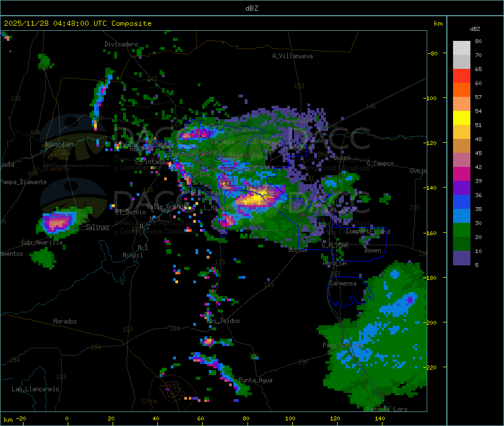The width and height of the screenshot is (504, 426).
Task: Select the G_ALVEAR label
Action: pos(335,245)
